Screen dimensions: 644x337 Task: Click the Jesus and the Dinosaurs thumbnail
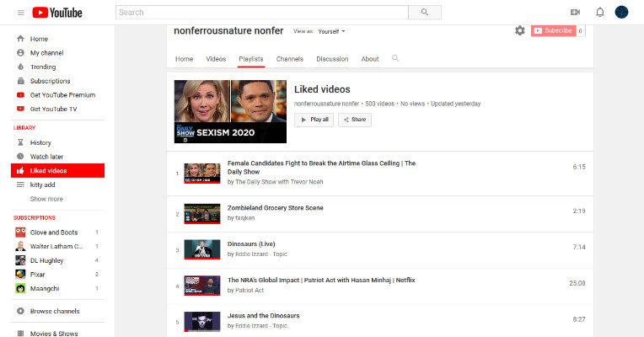pos(202,321)
